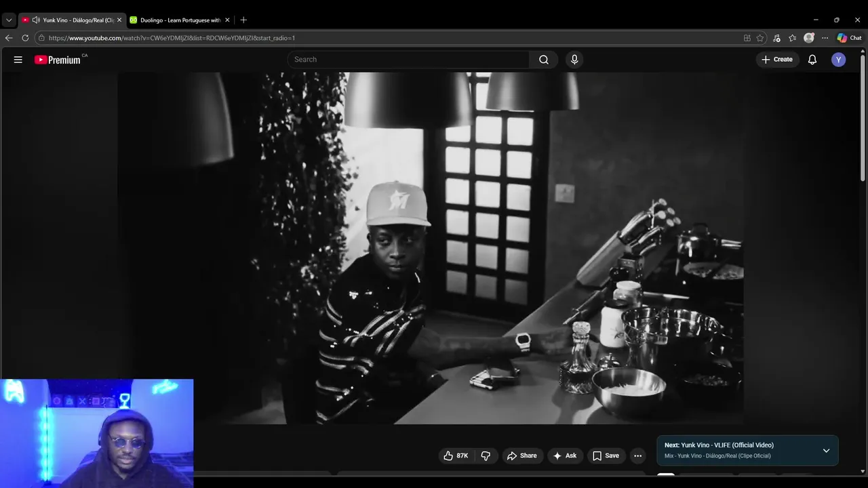The image size is (868, 488).
Task: Open the YouTube hamburger guide menu
Action: click(x=18, y=60)
